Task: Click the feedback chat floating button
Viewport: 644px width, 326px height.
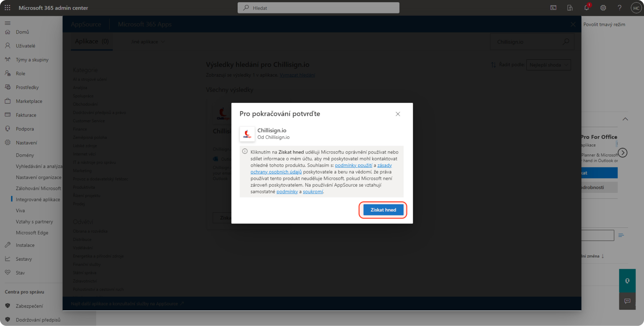Action: point(627,301)
